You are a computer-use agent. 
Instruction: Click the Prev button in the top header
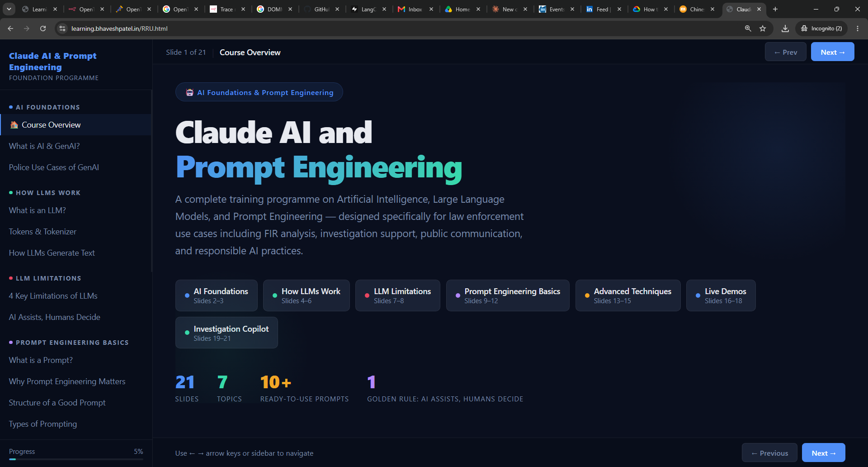click(x=785, y=52)
